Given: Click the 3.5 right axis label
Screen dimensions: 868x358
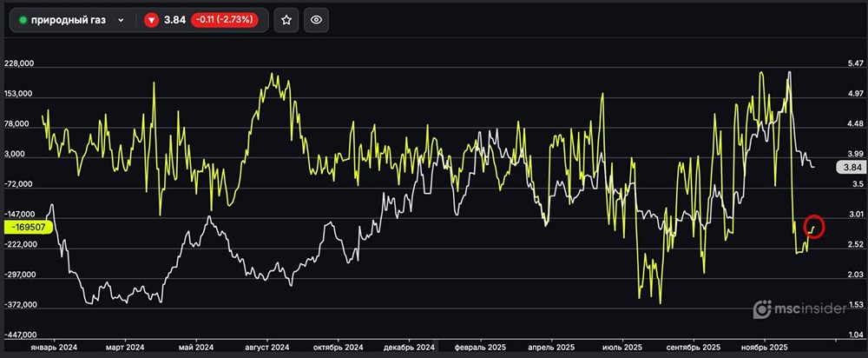Looking at the screenshot, I should point(857,184).
